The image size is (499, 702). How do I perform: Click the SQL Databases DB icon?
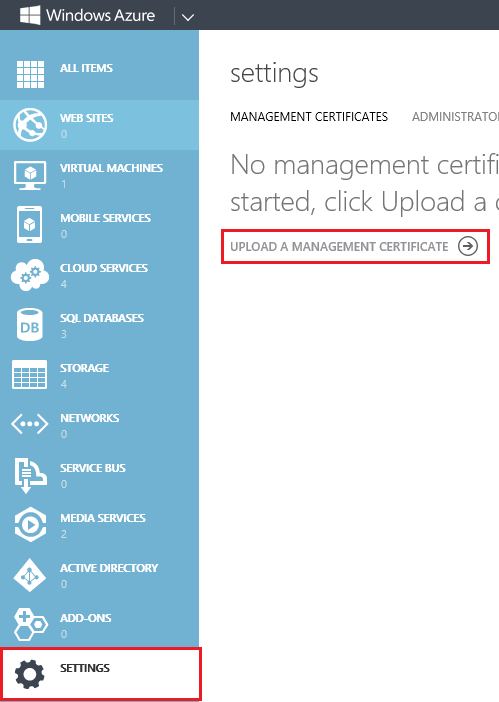click(30, 325)
